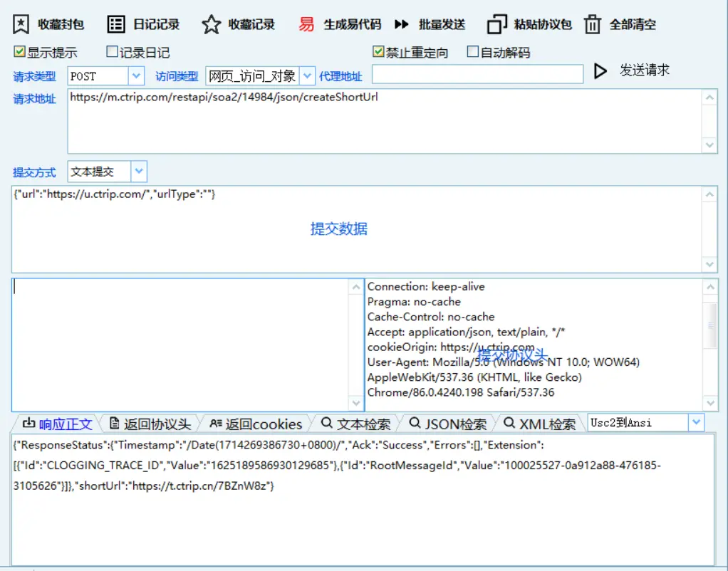Click the 发送请求 button text
This screenshot has width=728, height=571.
coord(645,70)
